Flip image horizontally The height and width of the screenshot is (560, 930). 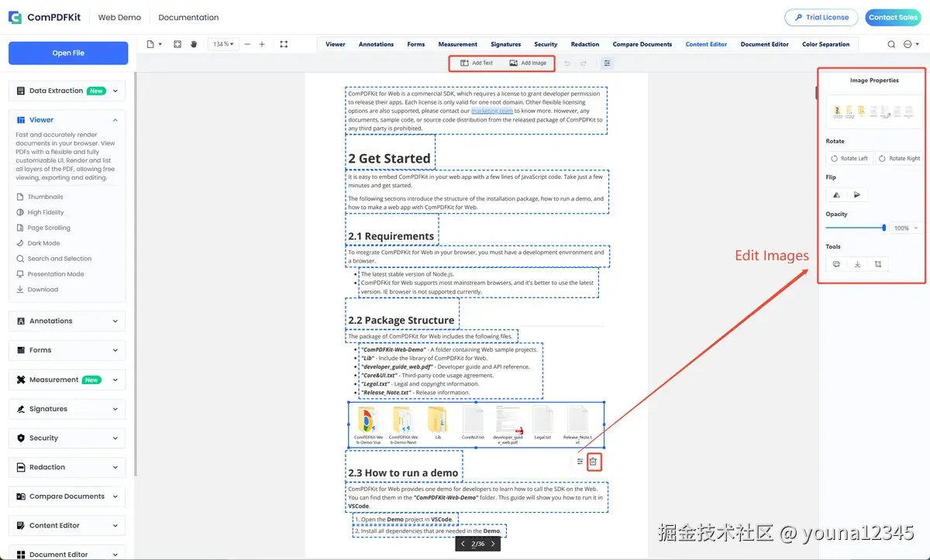(836, 195)
